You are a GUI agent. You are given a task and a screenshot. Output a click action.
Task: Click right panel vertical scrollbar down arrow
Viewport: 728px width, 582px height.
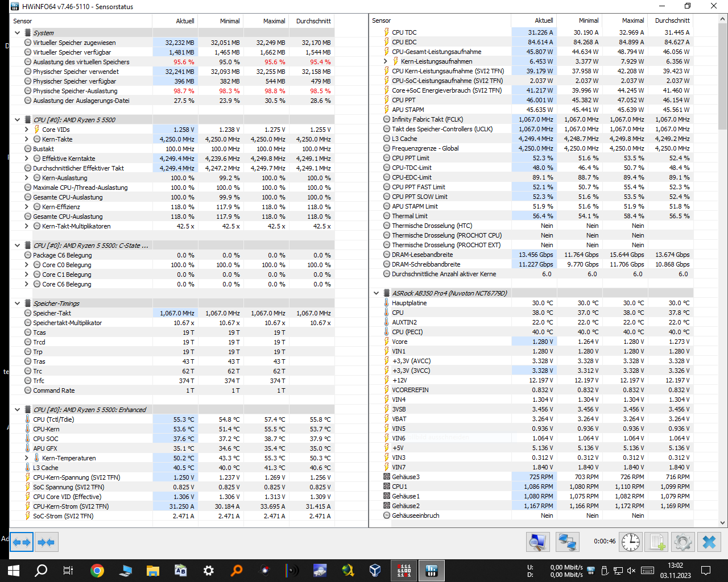tap(723, 522)
